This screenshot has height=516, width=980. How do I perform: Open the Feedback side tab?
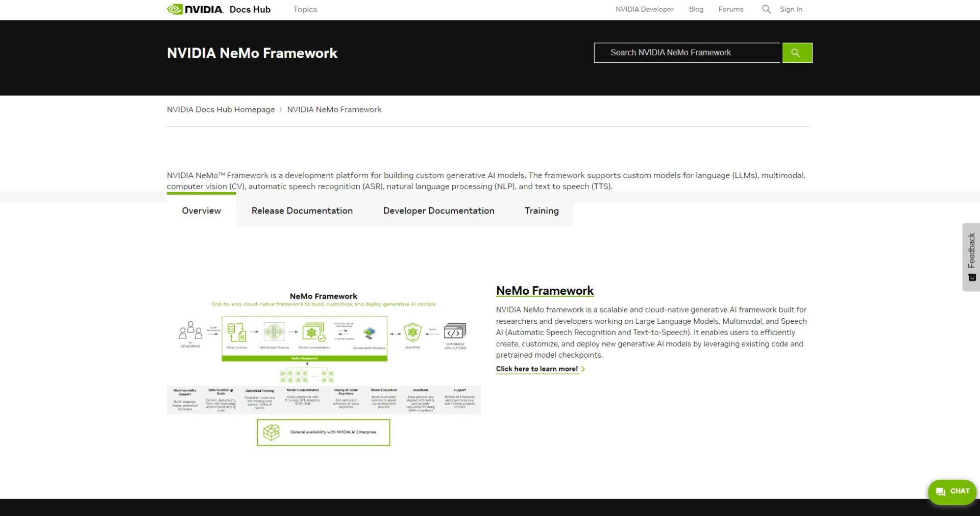coord(971,256)
